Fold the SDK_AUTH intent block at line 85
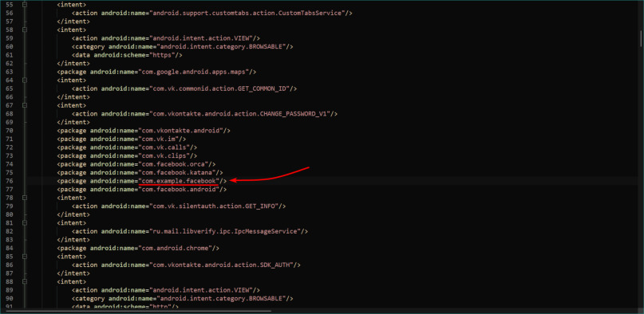 click(x=25, y=257)
